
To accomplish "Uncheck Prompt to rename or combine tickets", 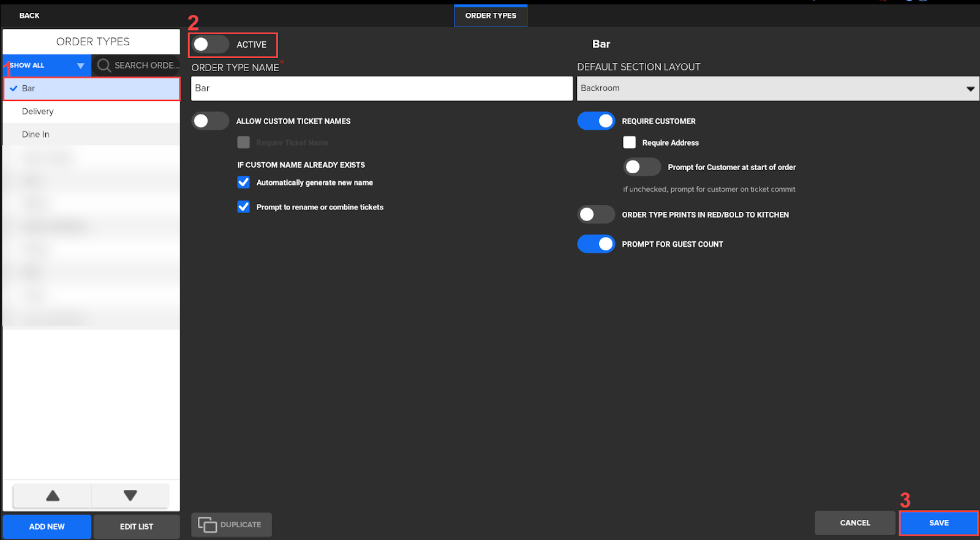I will click(x=243, y=207).
